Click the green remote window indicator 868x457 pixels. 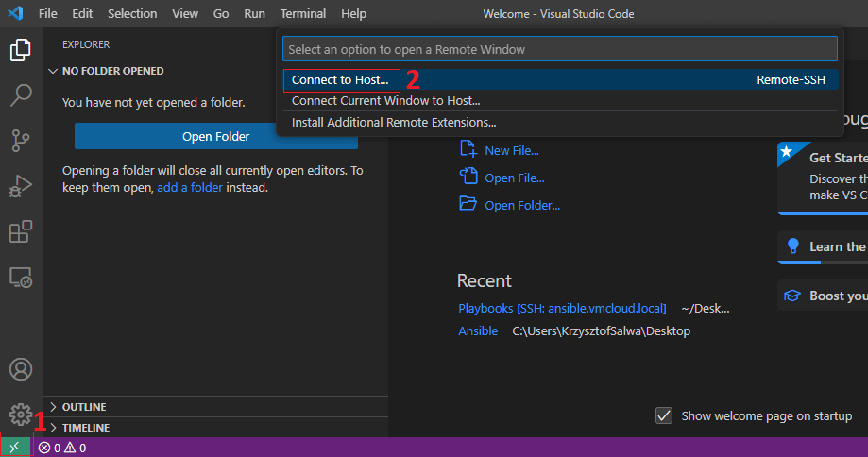15,448
